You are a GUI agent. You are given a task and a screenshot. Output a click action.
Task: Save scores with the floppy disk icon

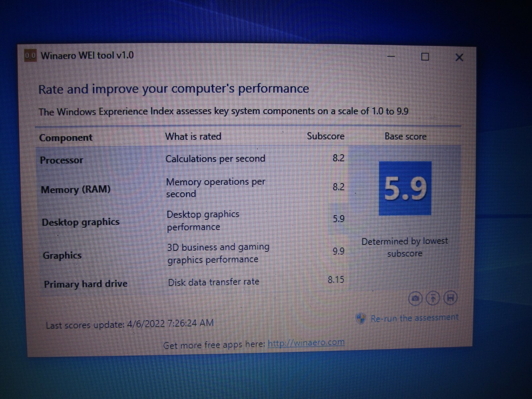tap(450, 298)
